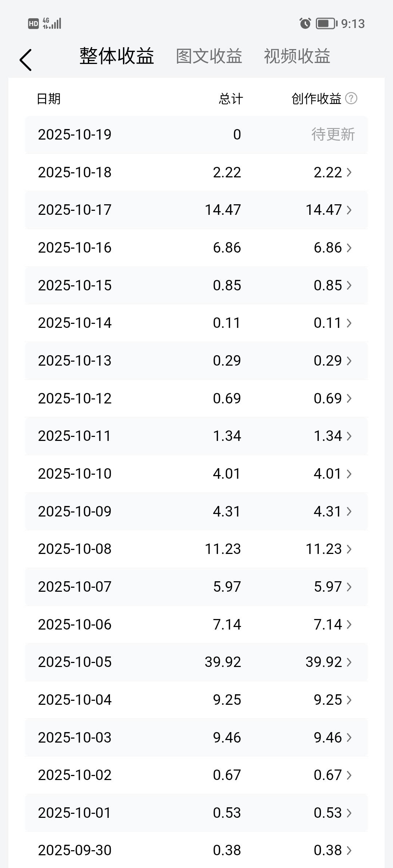Viewport: 393px width, 868px height.
Task: Tap the alarm clock status icon
Action: (x=305, y=24)
